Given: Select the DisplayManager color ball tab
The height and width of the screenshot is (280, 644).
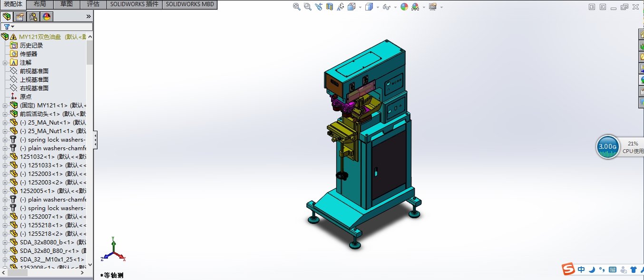Looking at the screenshot, I should [x=46, y=17].
